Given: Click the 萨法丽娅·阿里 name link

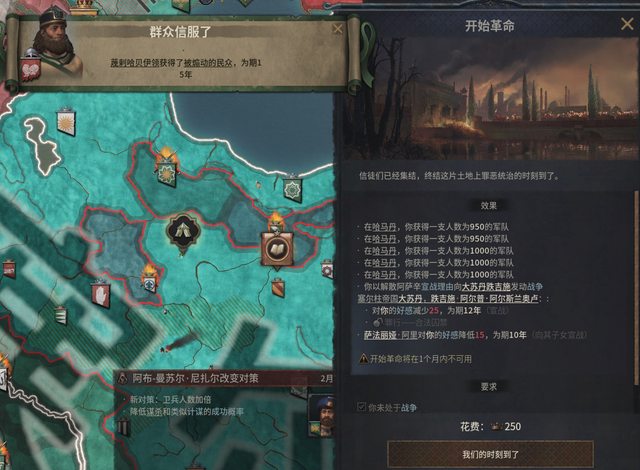Looking at the screenshot, I should point(385,335).
